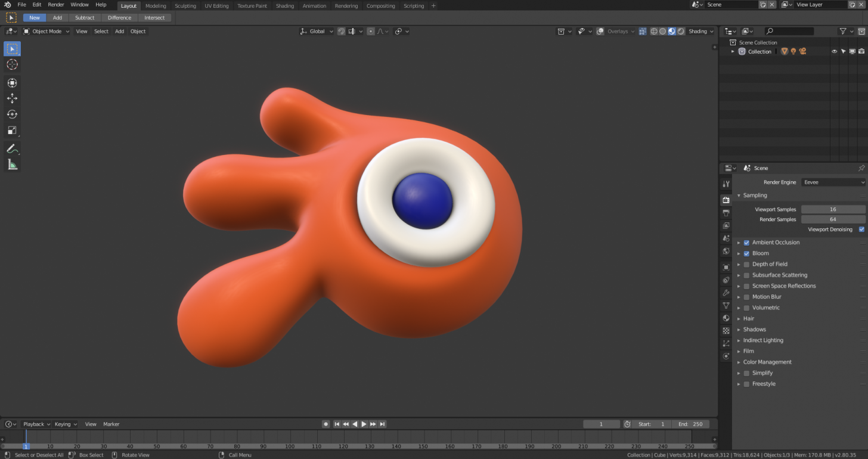Click the timeline End frame field
868x459 pixels.
(x=690, y=424)
